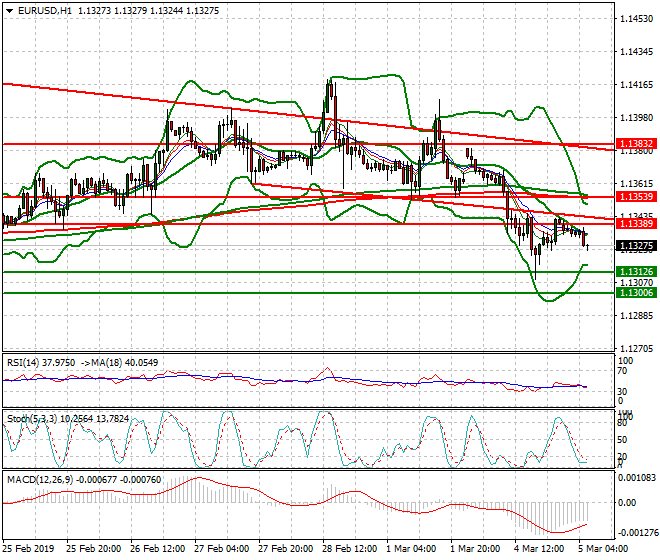Click the 27 Feb 04:00 time label

(221, 549)
